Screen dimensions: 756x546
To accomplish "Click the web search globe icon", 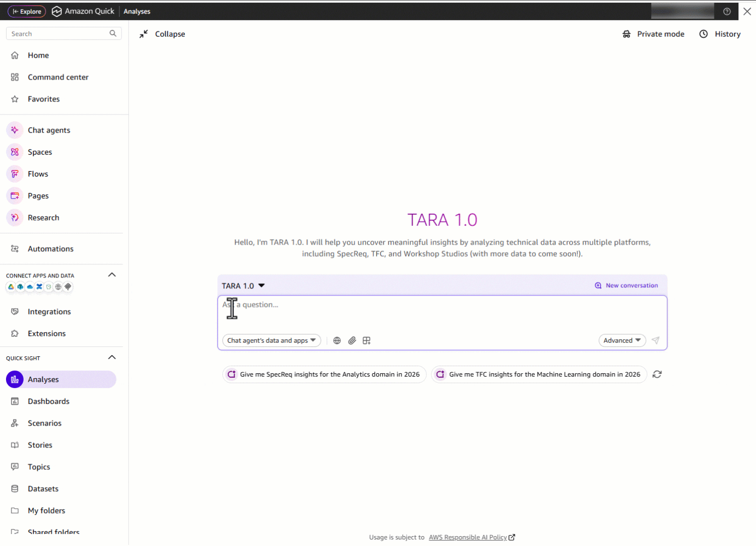I will pos(337,340).
